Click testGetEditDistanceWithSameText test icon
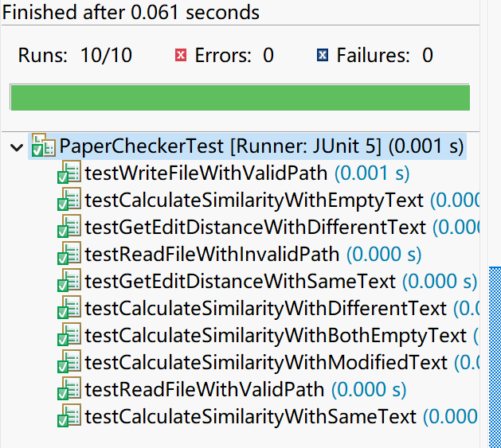Viewport: 501px width, 448px height. (69, 281)
